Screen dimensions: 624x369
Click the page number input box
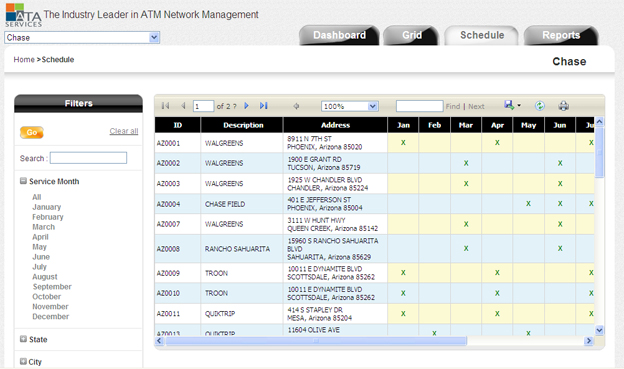[203, 106]
